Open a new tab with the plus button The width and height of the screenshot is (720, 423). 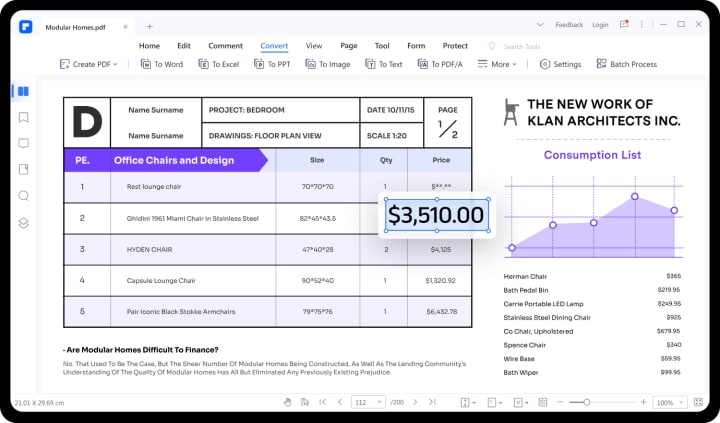pyautogui.click(x=149, y=27)
